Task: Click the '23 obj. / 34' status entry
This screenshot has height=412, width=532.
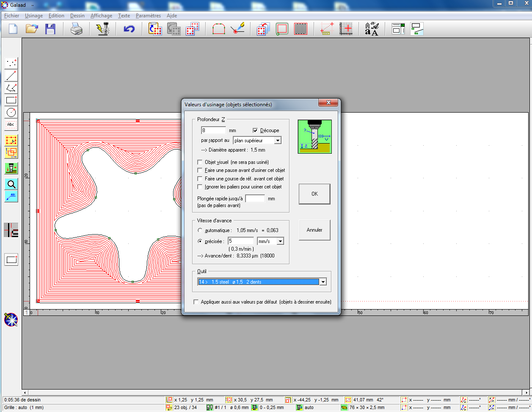Action: tap(185, 407)
